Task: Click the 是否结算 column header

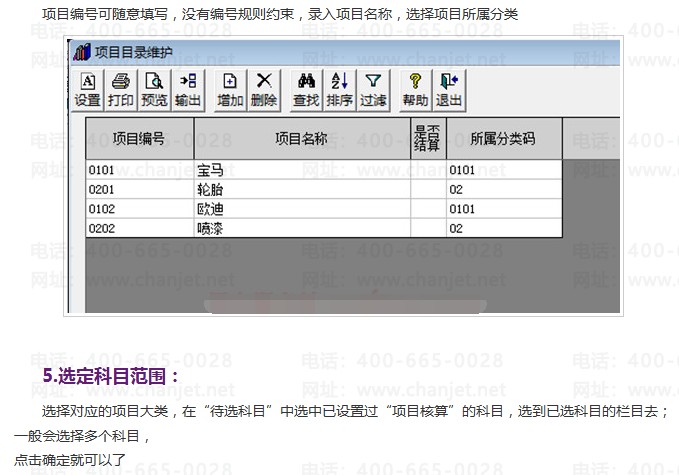Action: coord(428,139)
